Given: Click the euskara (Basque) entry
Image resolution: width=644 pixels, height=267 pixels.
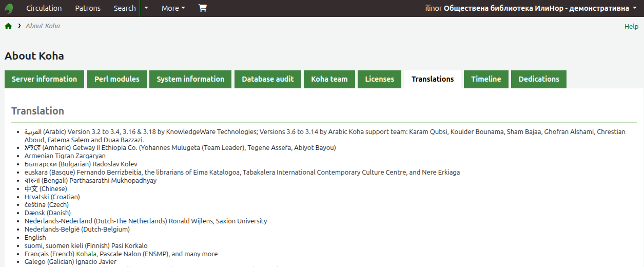Looking at the screenshot, I should [x=242, y=172].
